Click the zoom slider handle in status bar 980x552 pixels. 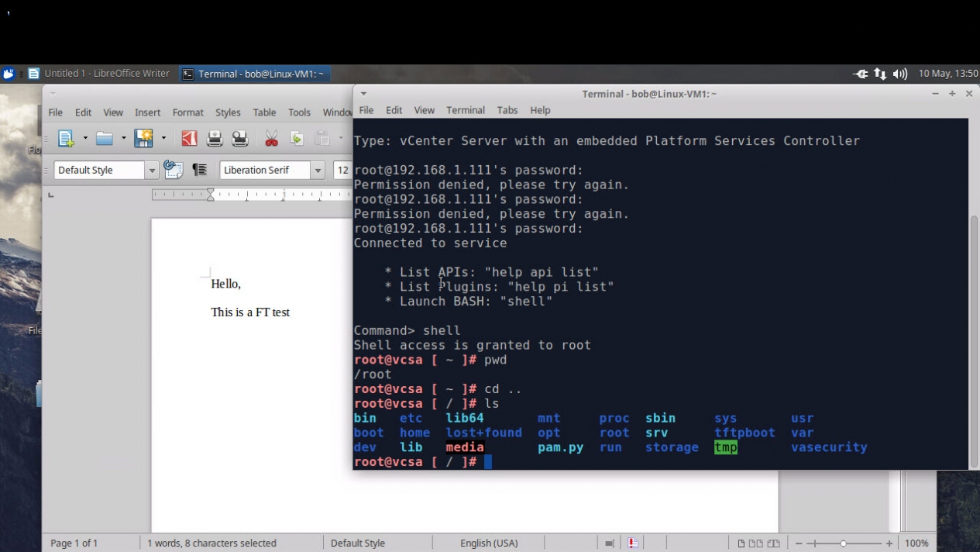[844, 543]
